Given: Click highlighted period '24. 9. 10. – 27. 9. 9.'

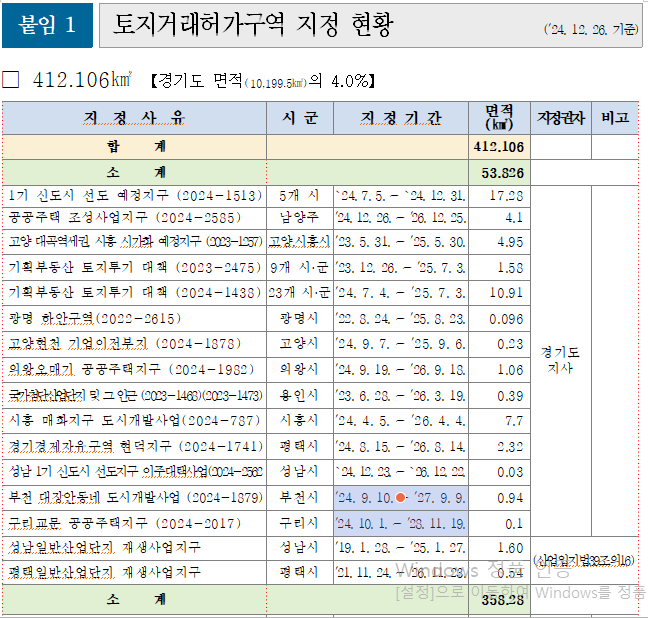Looking at the screenshot, I should 401,498.
